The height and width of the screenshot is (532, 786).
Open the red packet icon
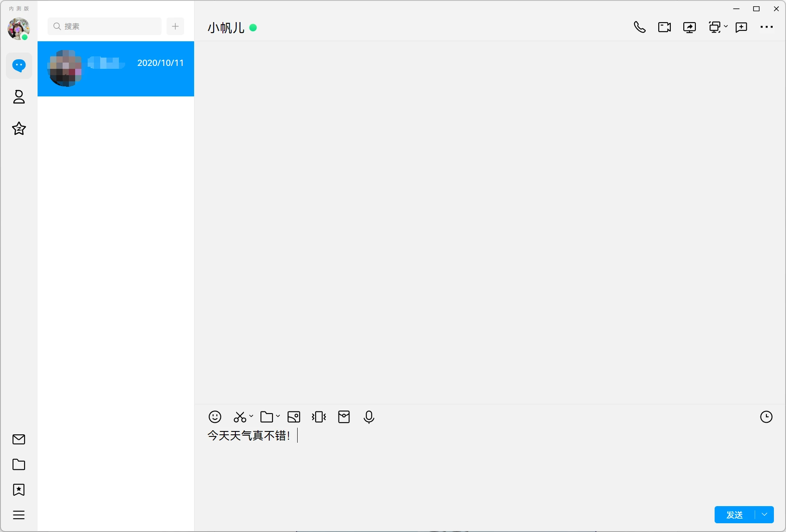(x=344, y=417)
